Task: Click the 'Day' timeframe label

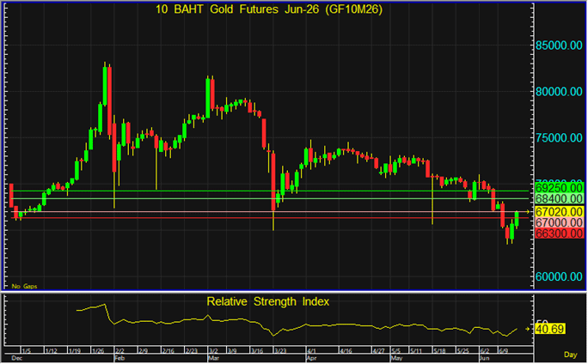Action: click(570, 355)
